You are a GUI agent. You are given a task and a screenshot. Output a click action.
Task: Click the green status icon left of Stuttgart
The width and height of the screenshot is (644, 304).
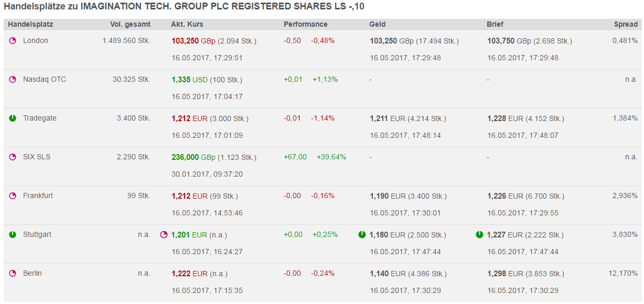click(x=13, y=235)
